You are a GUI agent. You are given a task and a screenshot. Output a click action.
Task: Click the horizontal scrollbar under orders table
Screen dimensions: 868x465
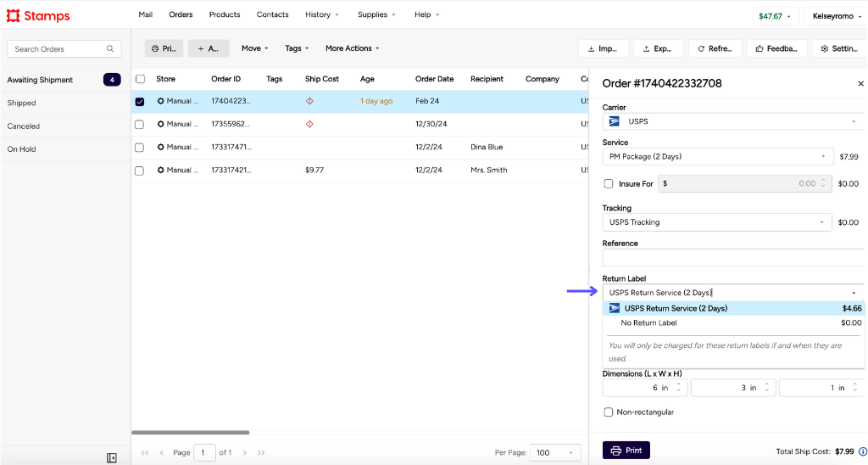coord(191,432)
